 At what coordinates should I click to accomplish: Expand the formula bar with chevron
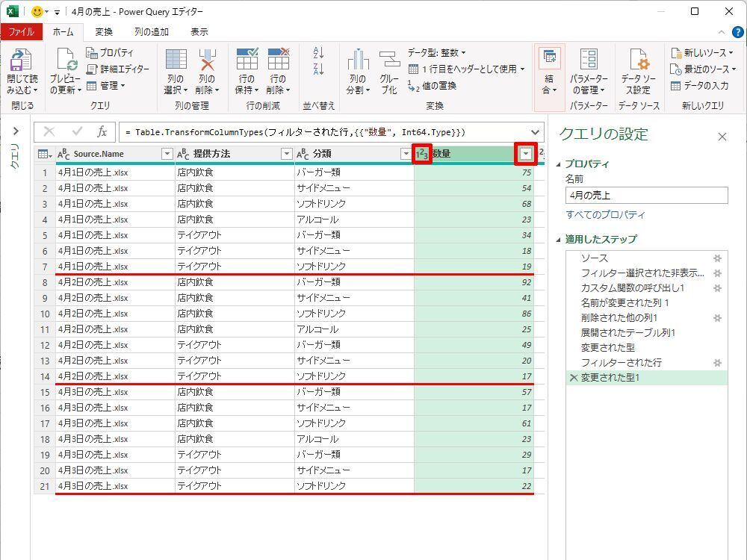tap(535, 132)
